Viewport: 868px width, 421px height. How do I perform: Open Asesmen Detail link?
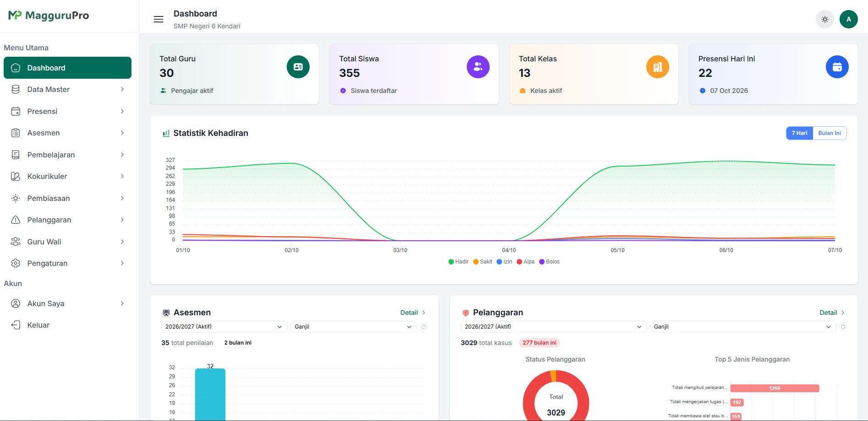413,313
